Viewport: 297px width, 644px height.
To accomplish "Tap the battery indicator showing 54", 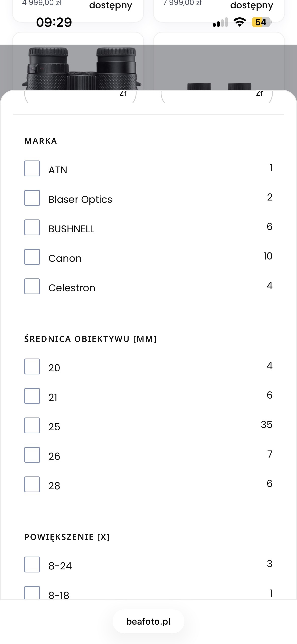I will tap(261, 22).
